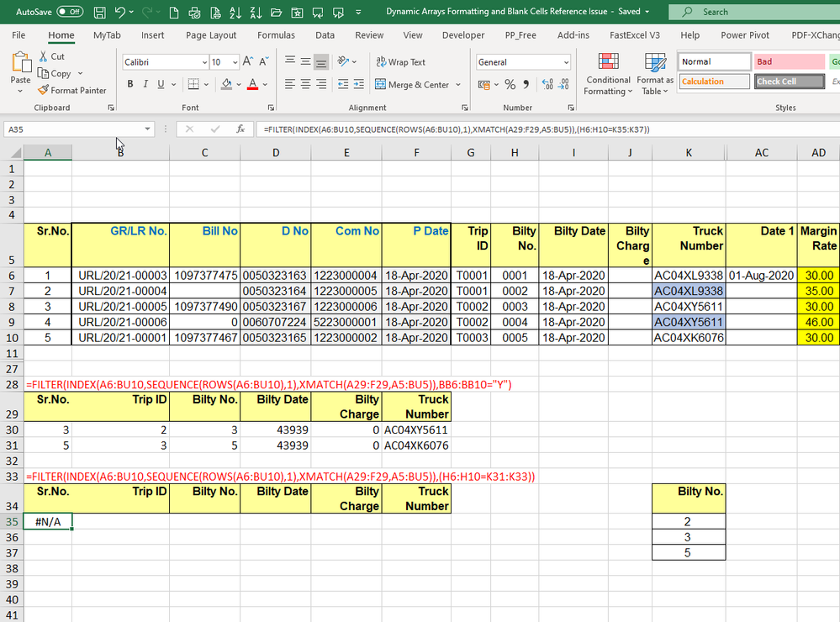The width and height of the screenshot is (840, 622).
Task: Activate the Format Painter
Action: click(72, 91)
